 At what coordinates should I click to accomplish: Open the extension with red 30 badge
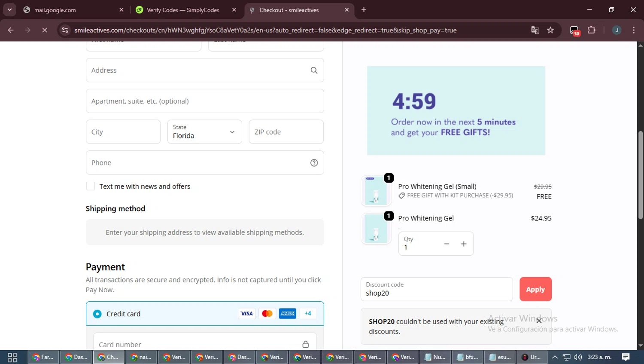pos(574,31)
